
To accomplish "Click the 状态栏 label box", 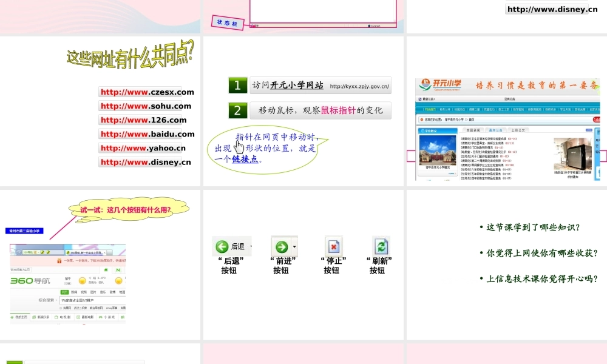I will (x=228, y=23).
